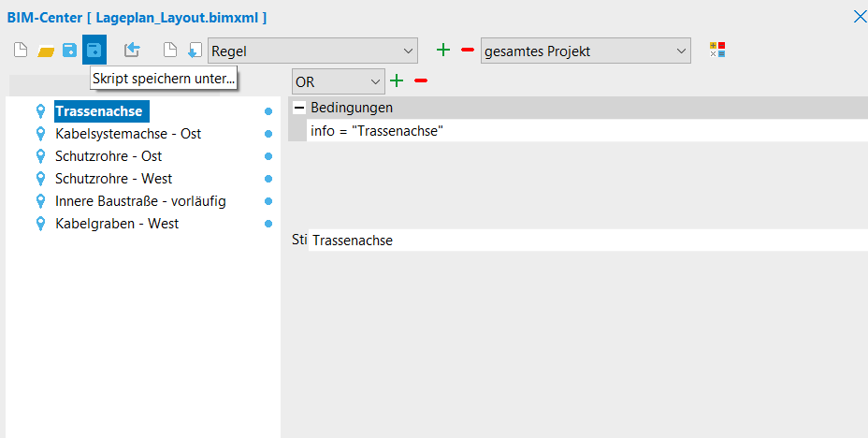
Task: Open a script with the yellow folder icon
Action: click(45, 51)
